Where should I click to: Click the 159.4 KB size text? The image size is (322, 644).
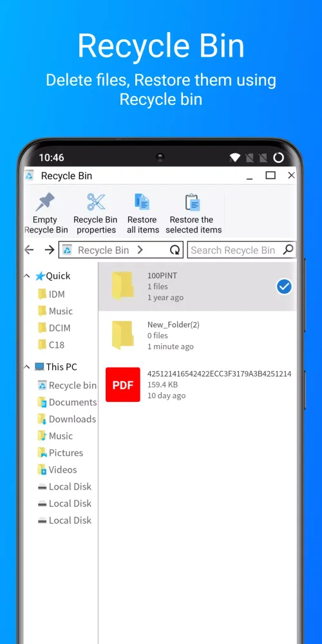point(163,385)
